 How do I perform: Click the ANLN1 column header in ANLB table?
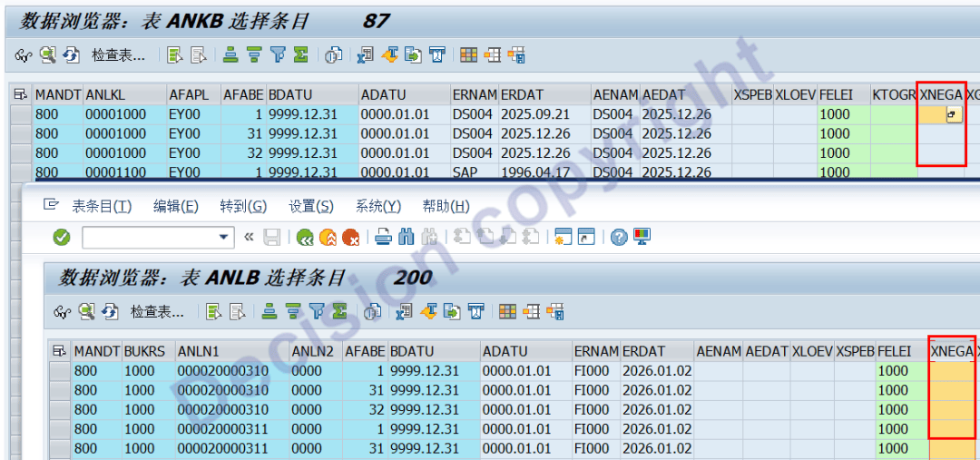click(232, 351)
